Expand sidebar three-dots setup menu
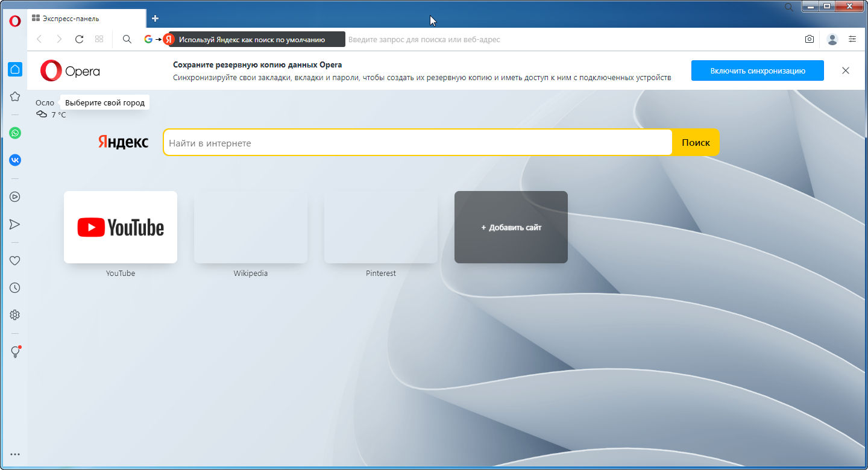The width and height of the screenshot is (868, 470). [x=15, y=454]
